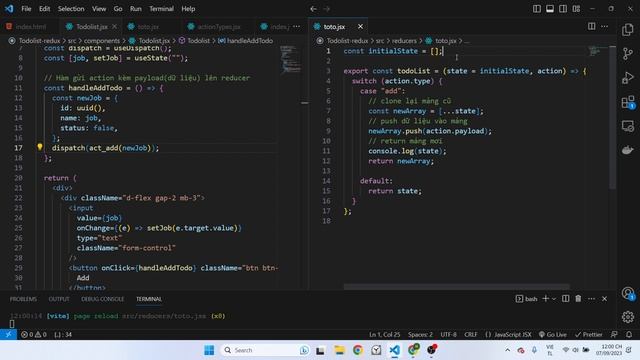Show the DEBUG CONSOLE panel tab
This screenshot has width=640, height=360.
pos(102,299)
